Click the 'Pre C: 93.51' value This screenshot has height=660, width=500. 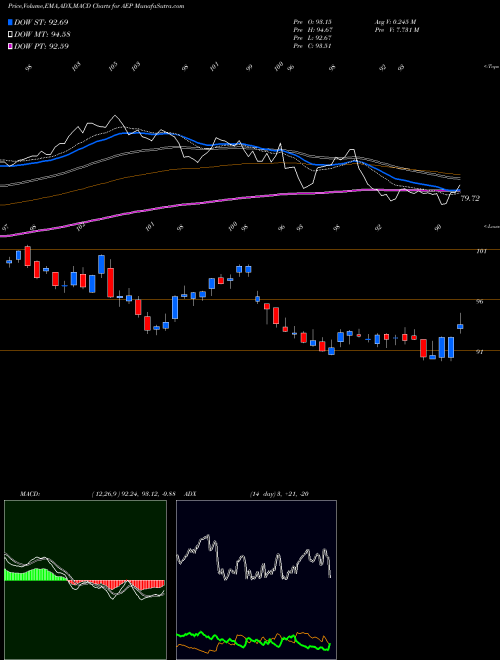pyautogui.click(x=313, y=46)
